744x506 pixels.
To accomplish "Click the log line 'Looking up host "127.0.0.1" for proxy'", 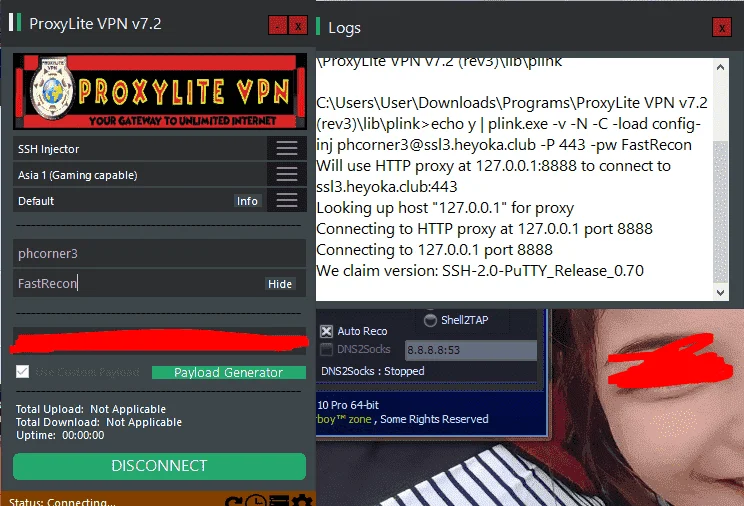I will (x=445, y=208).
